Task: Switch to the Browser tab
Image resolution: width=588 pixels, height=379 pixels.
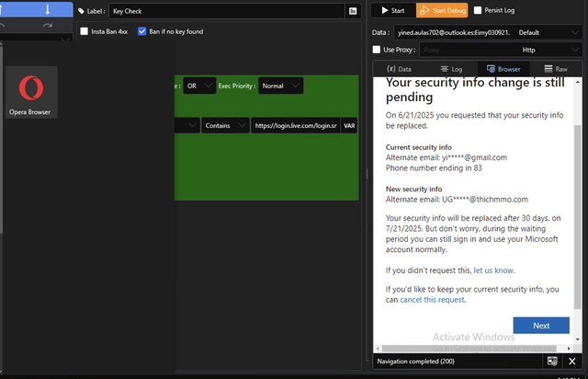Action: click(x=503, y=69)
